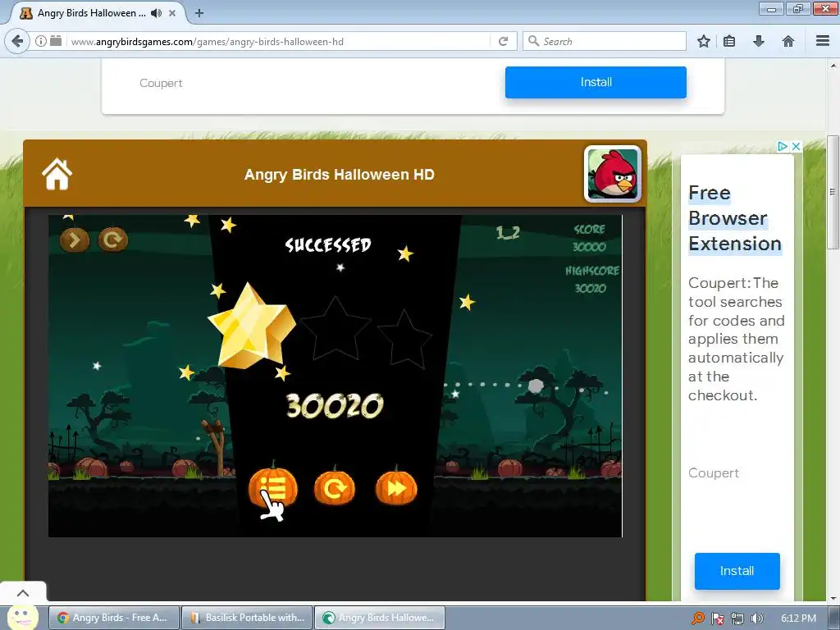Screen dimensions: 840x630
Task: Open the browser hamburger menu
Action: click(x=823, y=41)
